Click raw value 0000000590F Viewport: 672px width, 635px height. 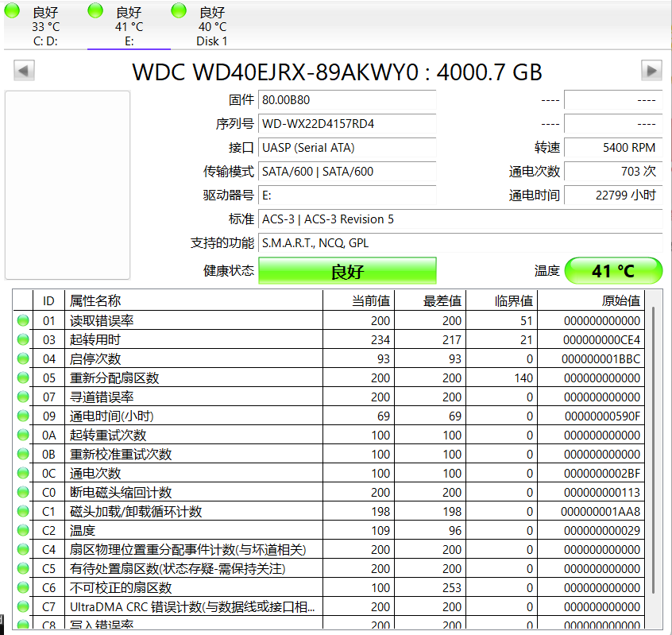(603, 416)
